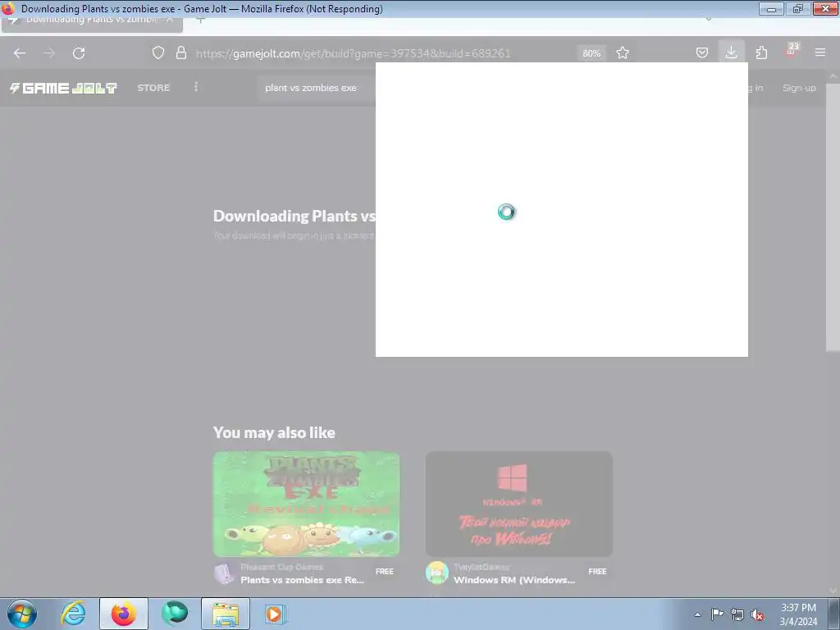Click the greyed forward navigation arrow
Viewport: 840px width, 630px height.
tap(49, 53)
